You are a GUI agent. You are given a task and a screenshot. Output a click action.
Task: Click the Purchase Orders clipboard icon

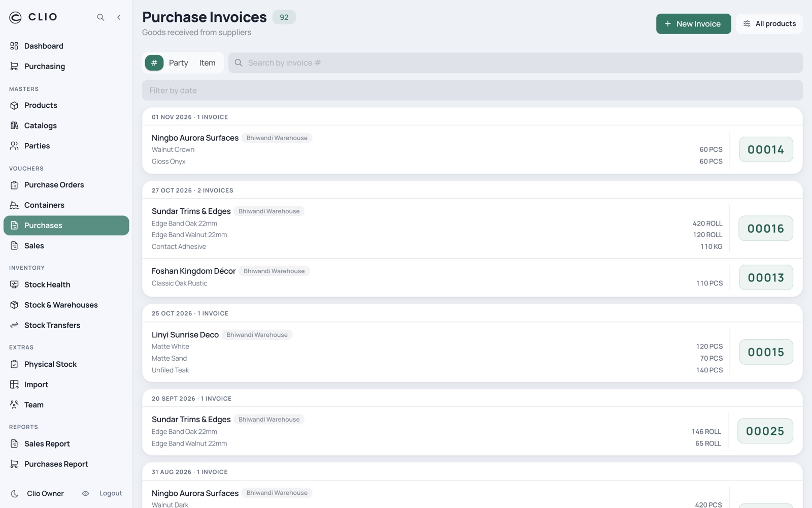(14, 185)
